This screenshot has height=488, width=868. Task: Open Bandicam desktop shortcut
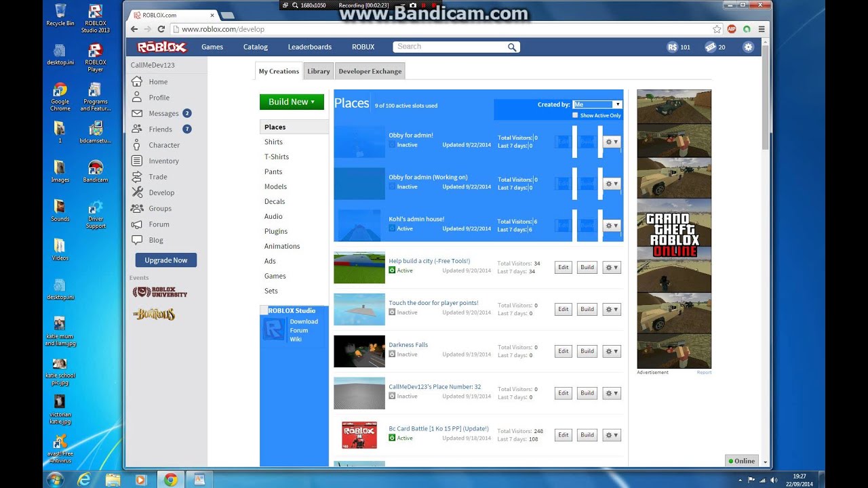95,171
